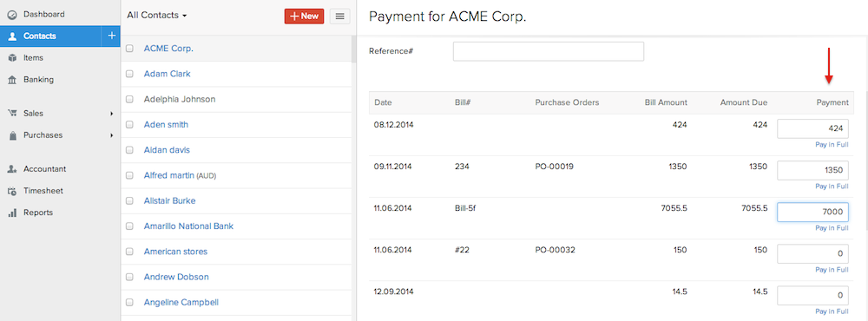This screenshot has width=868, height=321.
Task: Click the Timesheet clock icon
Action: tap(12, 191)
